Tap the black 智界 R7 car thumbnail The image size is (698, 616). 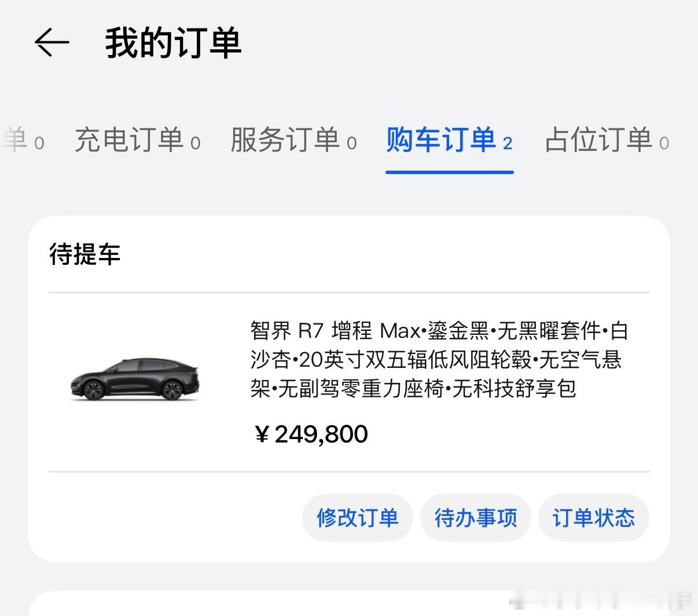[x=135, y=380]
